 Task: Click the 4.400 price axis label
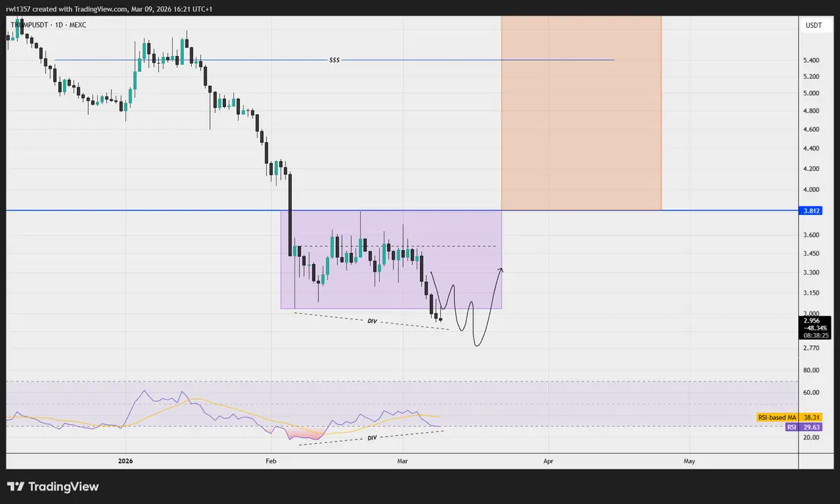pyautogui.click(x=811, y=148)
